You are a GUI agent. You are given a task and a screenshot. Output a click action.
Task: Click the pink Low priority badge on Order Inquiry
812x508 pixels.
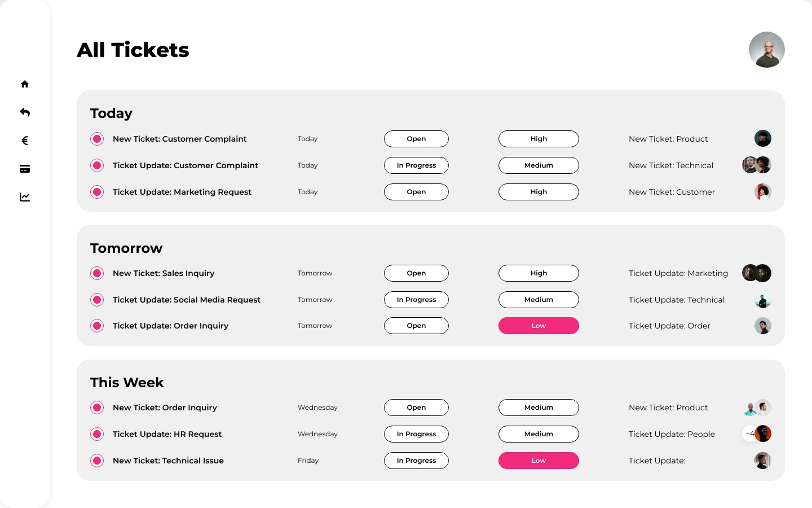click(539, 326)
